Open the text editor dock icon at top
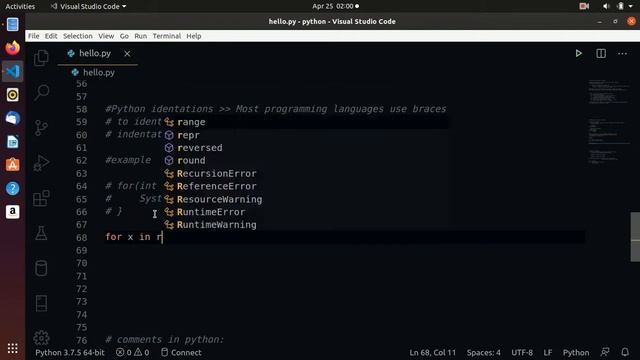This screenshot has width=640, height=360. (13, 24)
